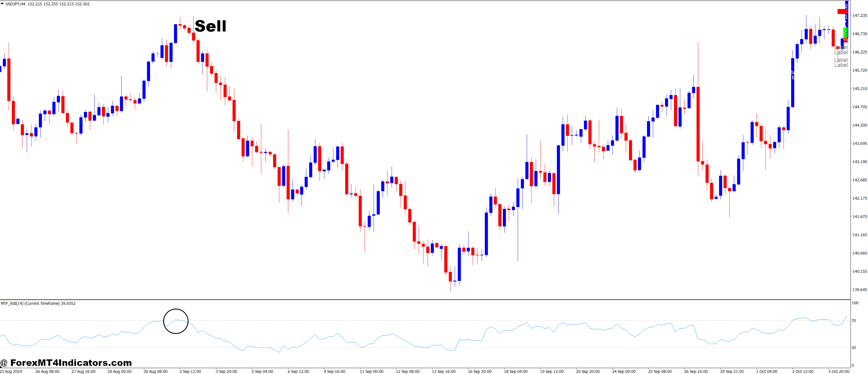Viewport: 868px width, 374px height.
Task: Click the 141.165 price axis label
Action: coord(860,235)
